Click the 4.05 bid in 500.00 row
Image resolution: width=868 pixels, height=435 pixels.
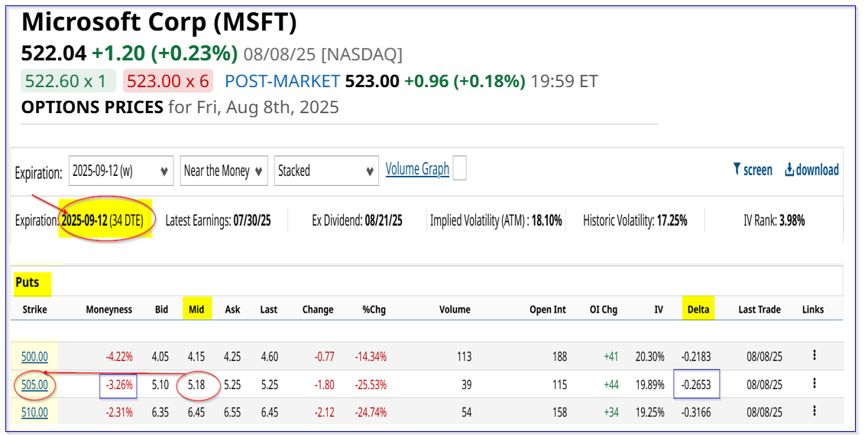[160, 356]
